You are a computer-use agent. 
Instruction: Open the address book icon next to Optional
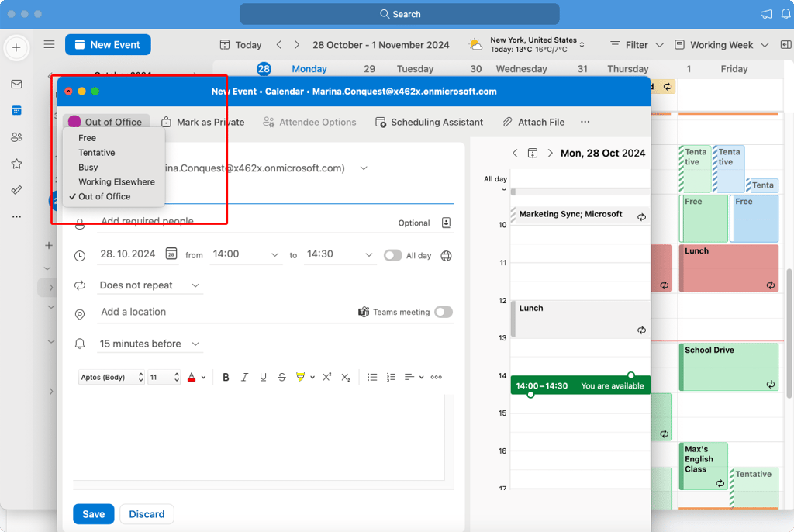[x=446, y=223]
